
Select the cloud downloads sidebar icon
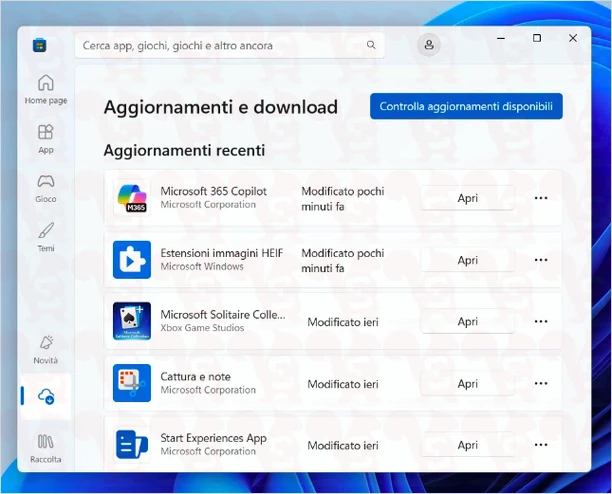click(46, 396)
